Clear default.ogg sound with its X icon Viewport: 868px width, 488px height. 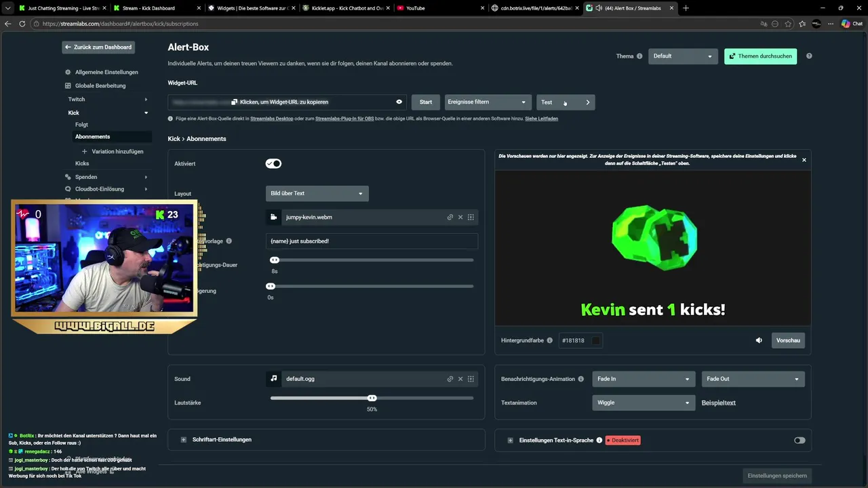coord(460,379)
